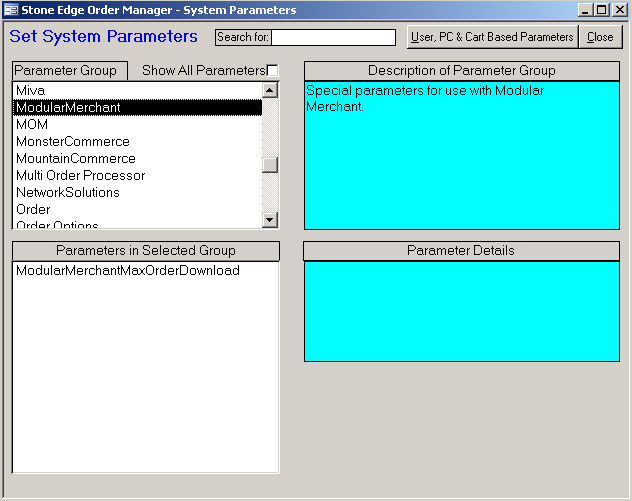Choose MOM from the group list
Image resolution: width=632 pixels, height=501 pixels.
(137, 124)
